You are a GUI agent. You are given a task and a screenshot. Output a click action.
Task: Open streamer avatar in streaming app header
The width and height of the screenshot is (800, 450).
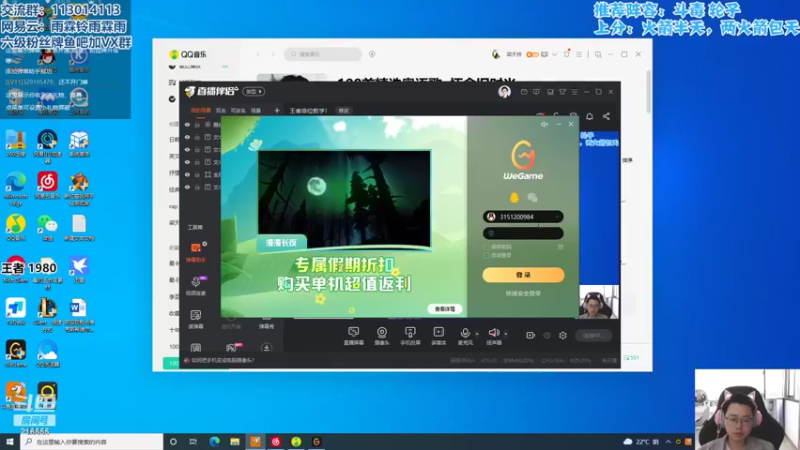(x=504, y=92)
